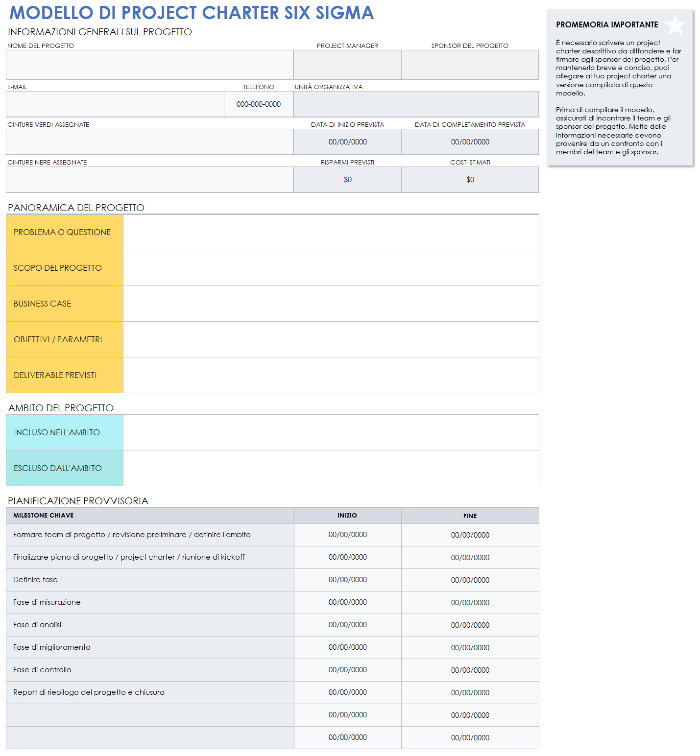Click the empty cell beside Incluso nell'Ambito
700x756 pixels.
pos(331,432)
